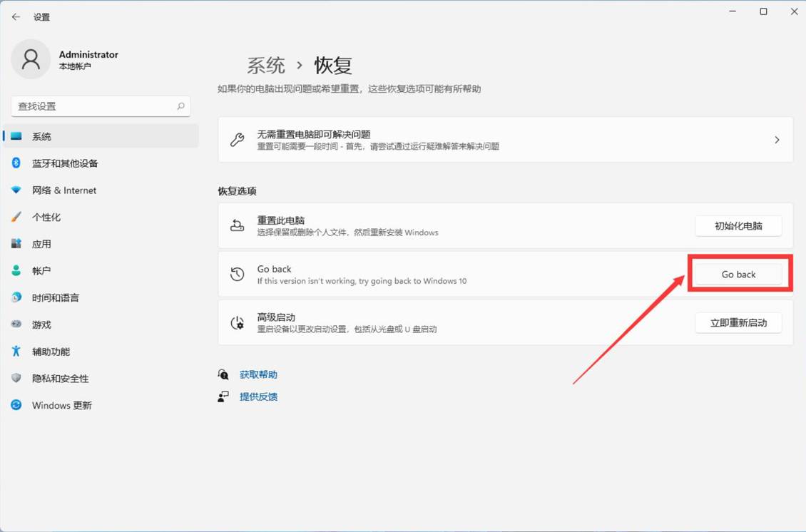Image resolution: width=806 pixels, height=532 pixels.
Task: Click the System monitor icon in the sidebar
Action: click(x=16, y=136)
